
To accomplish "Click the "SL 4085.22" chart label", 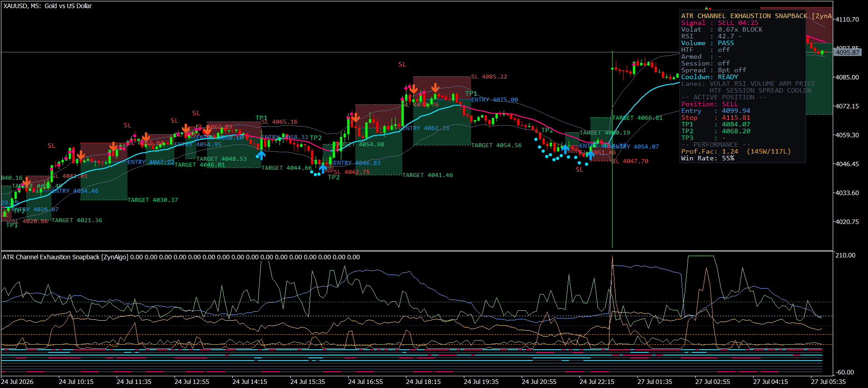I will pyautogui.click(x=489, y=77).
